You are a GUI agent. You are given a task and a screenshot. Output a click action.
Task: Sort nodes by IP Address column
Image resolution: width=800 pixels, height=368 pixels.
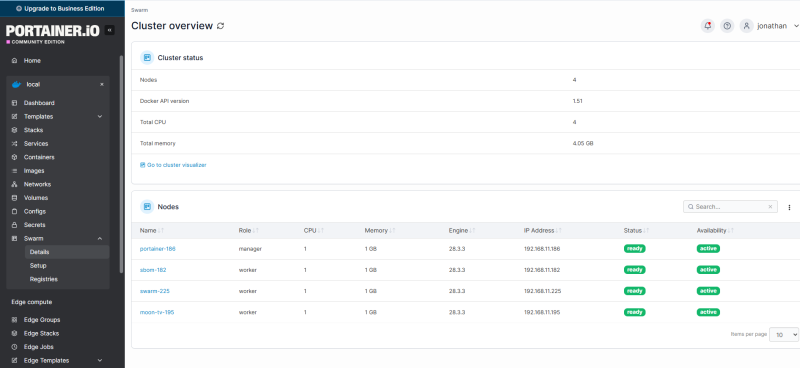(x=543, y=231)
